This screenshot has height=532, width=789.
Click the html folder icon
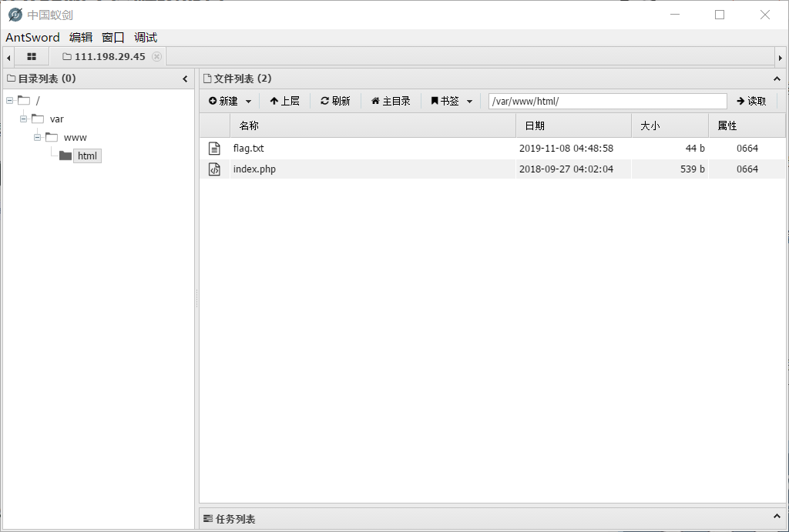(65, 156)
